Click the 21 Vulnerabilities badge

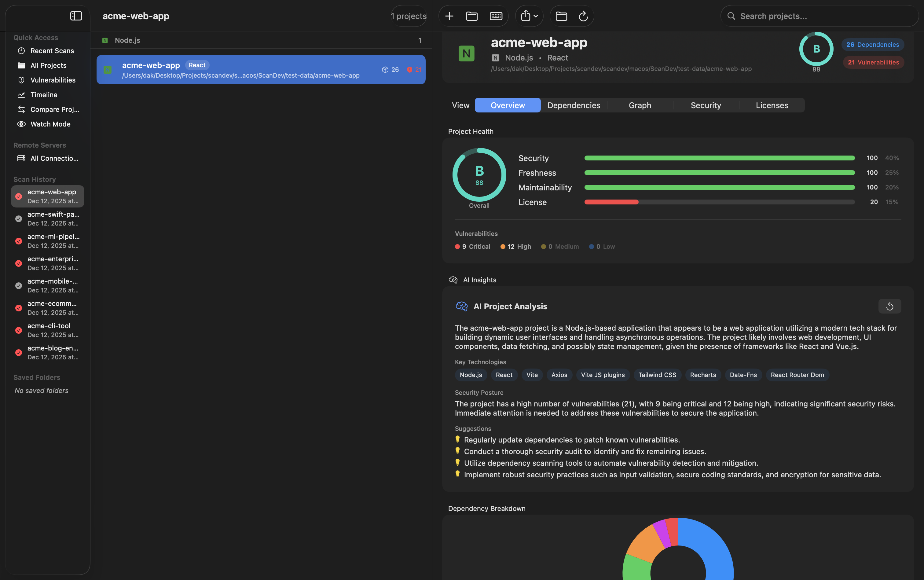tap(873, 62)
